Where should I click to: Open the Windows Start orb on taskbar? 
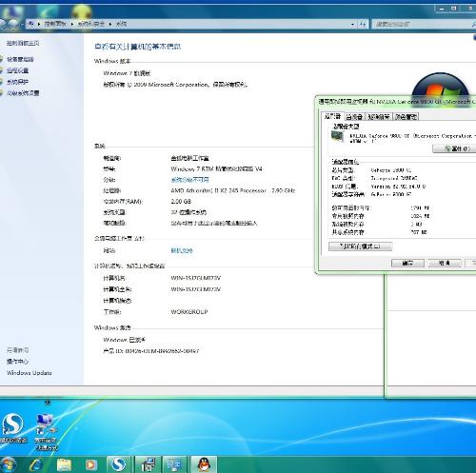(8, 465)
